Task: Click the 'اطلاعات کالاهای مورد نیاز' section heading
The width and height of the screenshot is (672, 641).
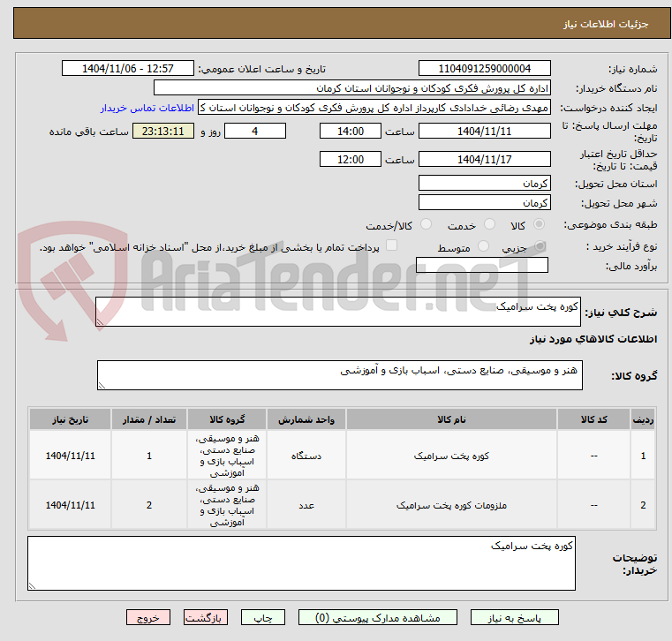Action: [593, 339]
